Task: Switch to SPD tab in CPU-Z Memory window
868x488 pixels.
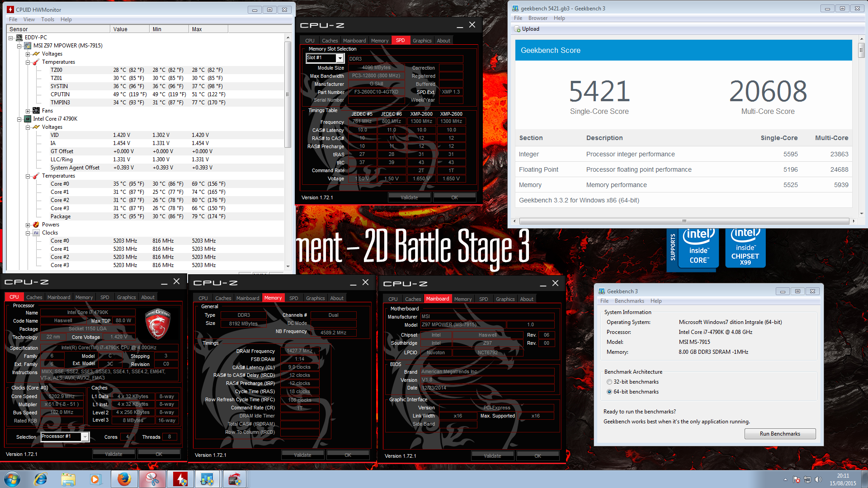Action: click(x=294, y=298)
